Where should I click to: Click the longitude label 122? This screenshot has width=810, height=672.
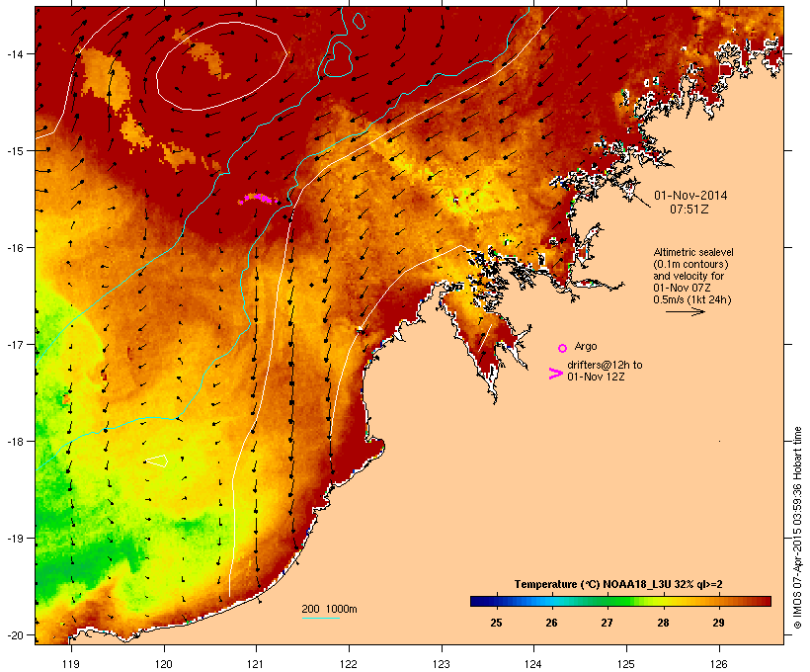click(x=349, y=664)
